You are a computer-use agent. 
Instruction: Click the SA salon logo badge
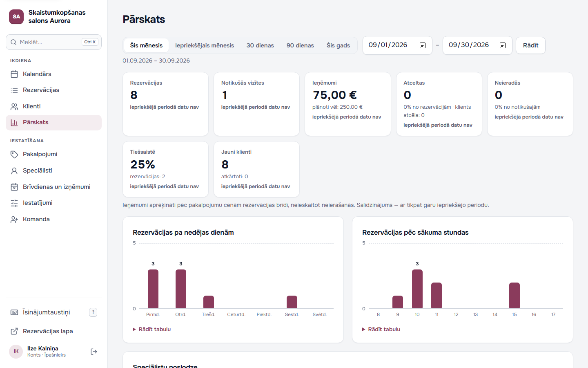(16, 17)
